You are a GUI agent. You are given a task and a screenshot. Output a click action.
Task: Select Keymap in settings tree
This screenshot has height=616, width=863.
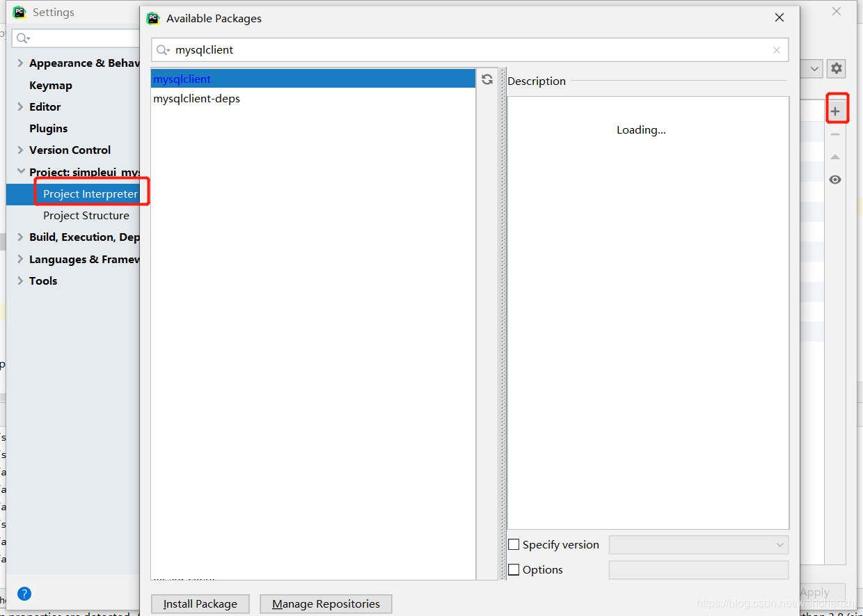click(x=50, y=85)
